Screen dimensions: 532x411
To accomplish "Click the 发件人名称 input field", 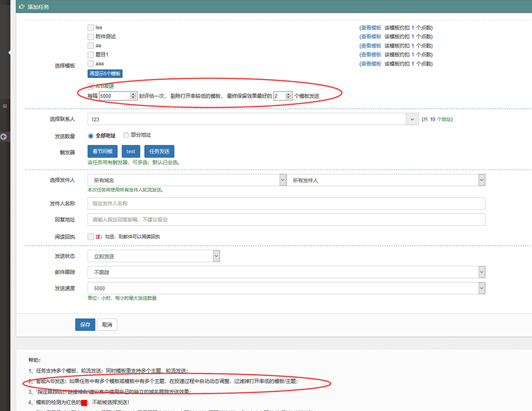I will click(x=286, y=204).
